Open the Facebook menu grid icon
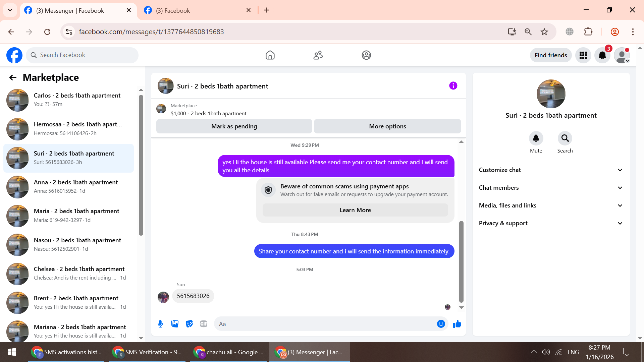Viewport: 644px width, 362px height. point(583,55)
